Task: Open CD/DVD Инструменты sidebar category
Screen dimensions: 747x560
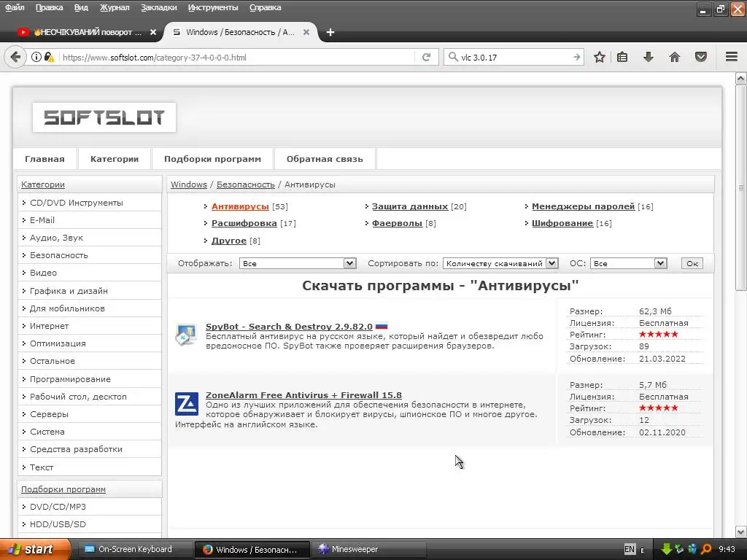Action: click(x=90, y=203)
